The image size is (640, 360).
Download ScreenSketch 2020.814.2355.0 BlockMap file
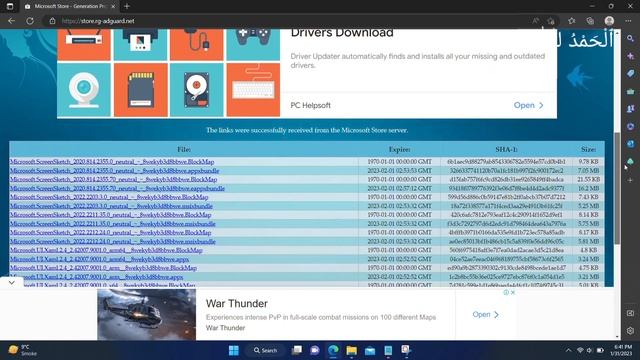tap(112, 162)
